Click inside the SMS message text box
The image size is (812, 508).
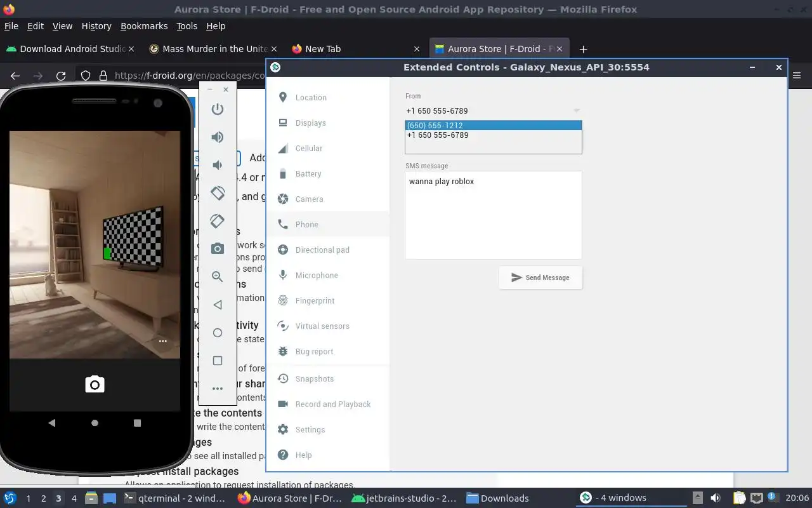(493, 215)
